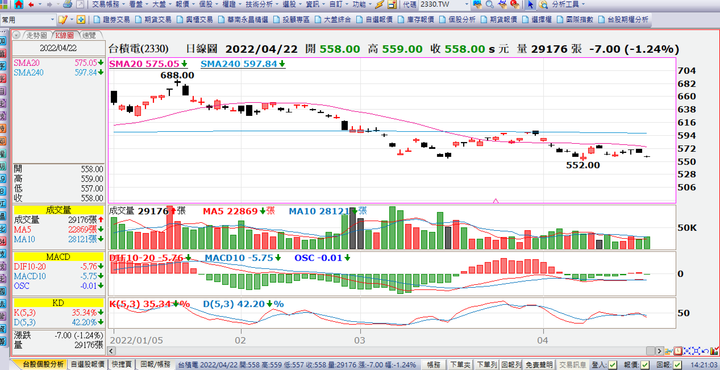The width and height of the screenshot is (720, 370).
Task: Open the 個股分析 shortcut
Action: [x=457, y=20]
